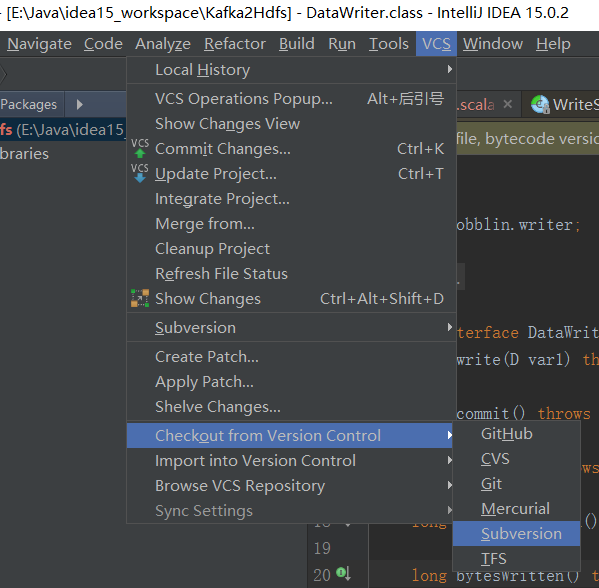599x588 pixels.
Task: Click the VCS update down-arrow icon
Action: pyautogui.click(x=140, y=174)
